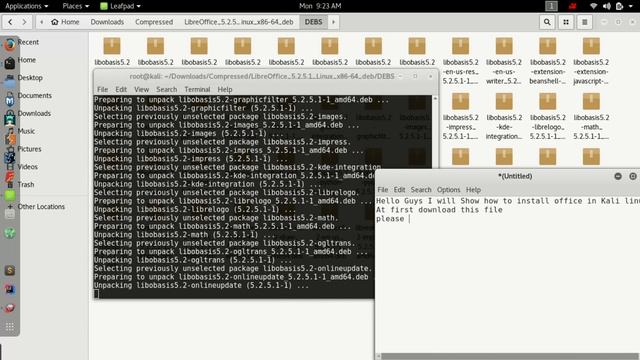Open Search menu in Leafpad

tap(421, 190)
